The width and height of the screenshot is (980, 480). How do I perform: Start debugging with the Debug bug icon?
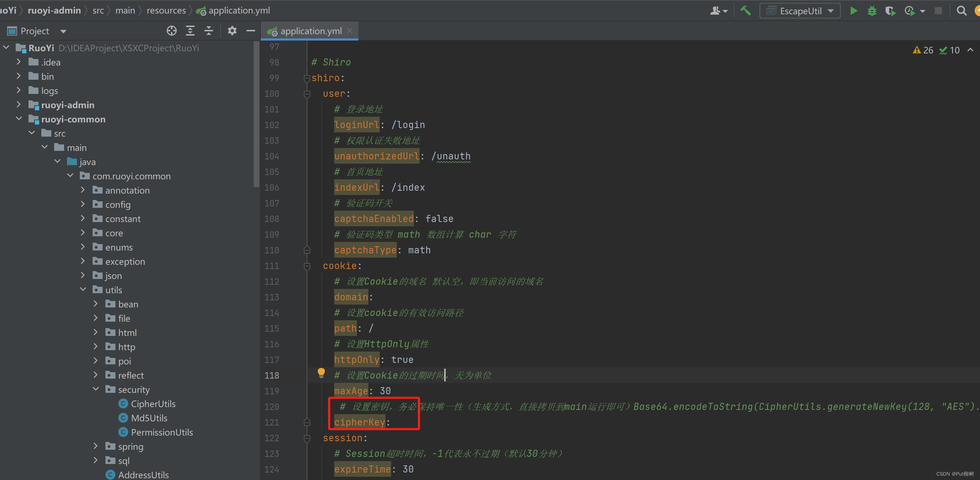pos(872,11)
